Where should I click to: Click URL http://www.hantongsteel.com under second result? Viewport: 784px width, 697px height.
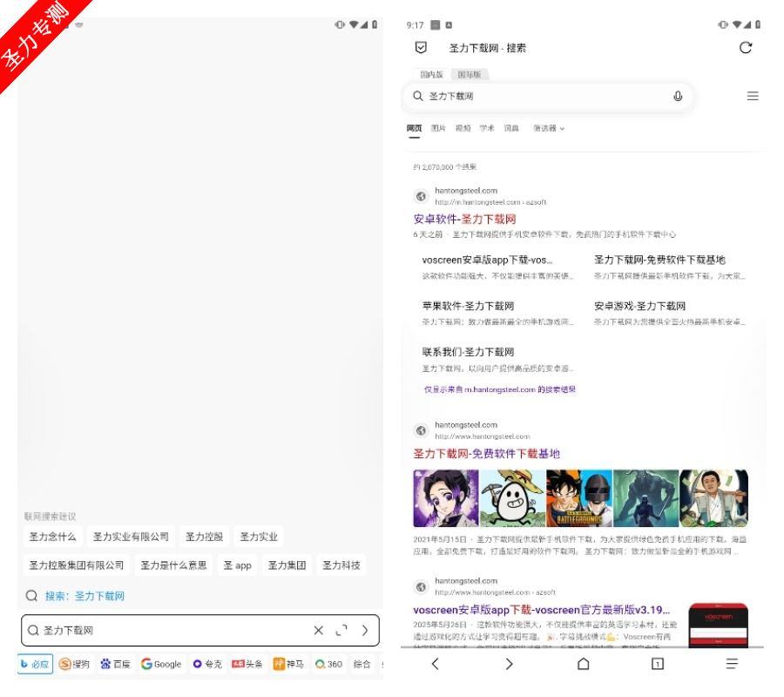click(483, 436)
